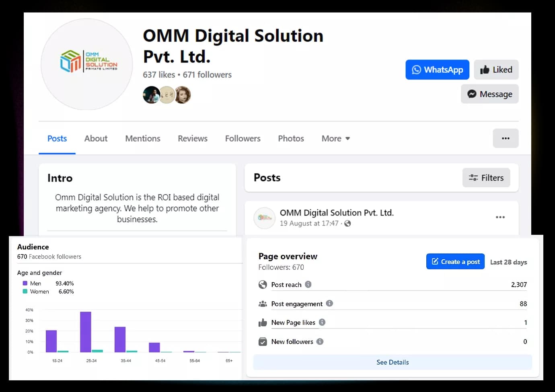Open the post's three-dot options menu

tap(500, 217)
